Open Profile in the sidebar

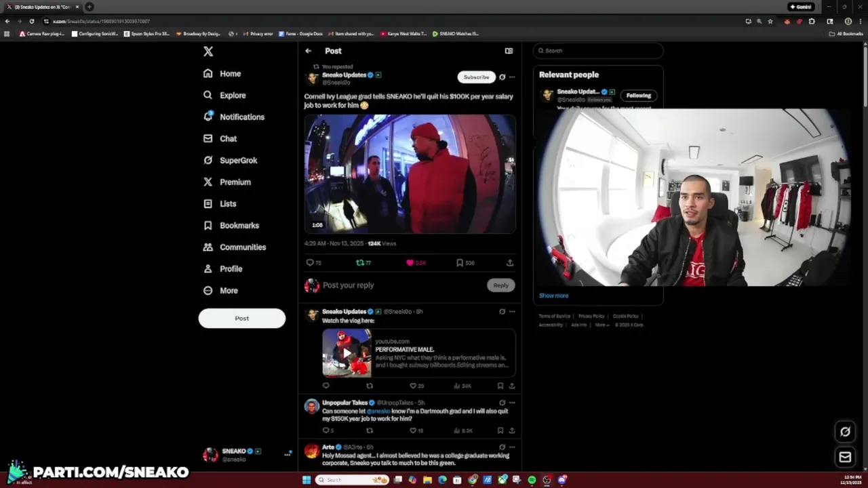(223, 268)
